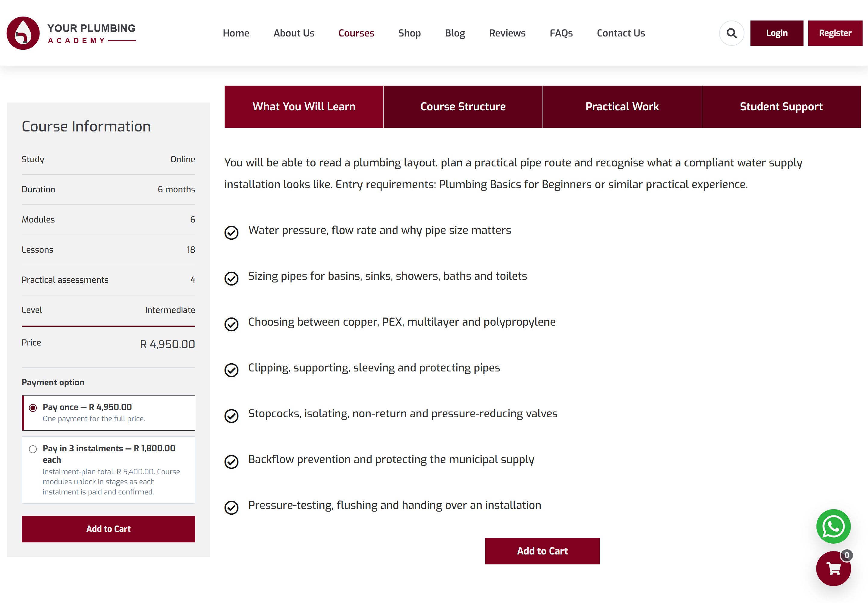Click checkmark icon beside Clipping, supporting item
The image size is (868, 603).
coord(231,370)
